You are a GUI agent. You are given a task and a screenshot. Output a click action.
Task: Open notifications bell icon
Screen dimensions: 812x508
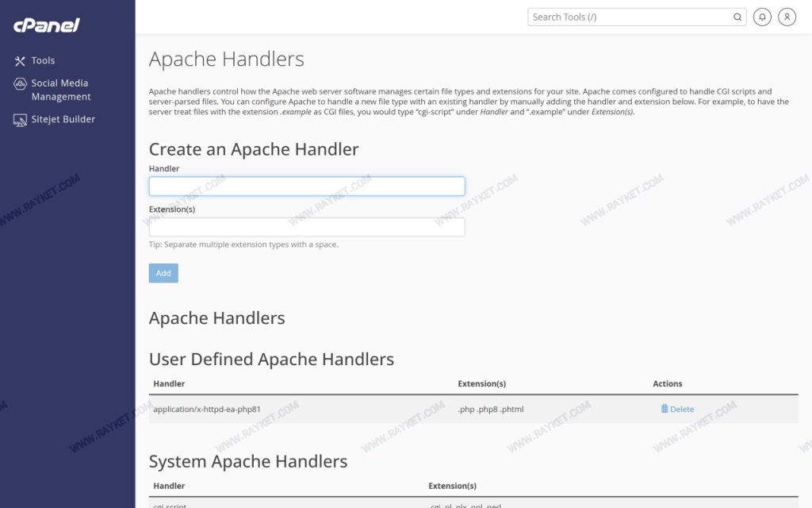click(x=762, y=17)
